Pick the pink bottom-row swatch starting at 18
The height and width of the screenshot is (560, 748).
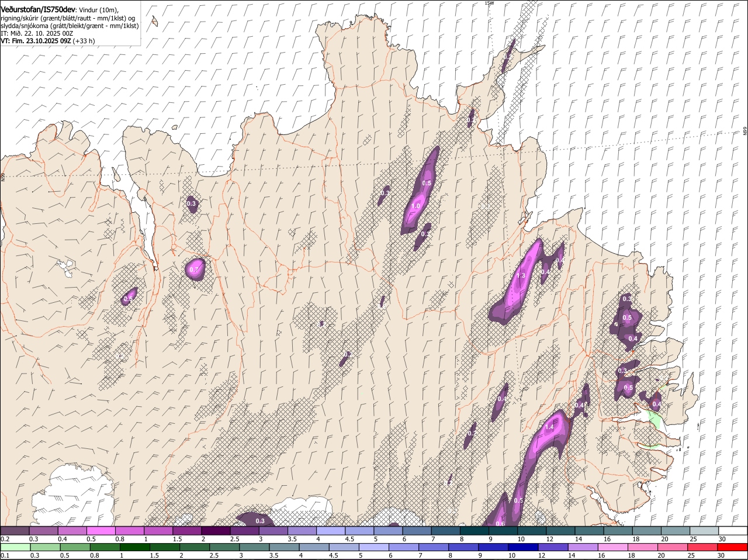643,547
